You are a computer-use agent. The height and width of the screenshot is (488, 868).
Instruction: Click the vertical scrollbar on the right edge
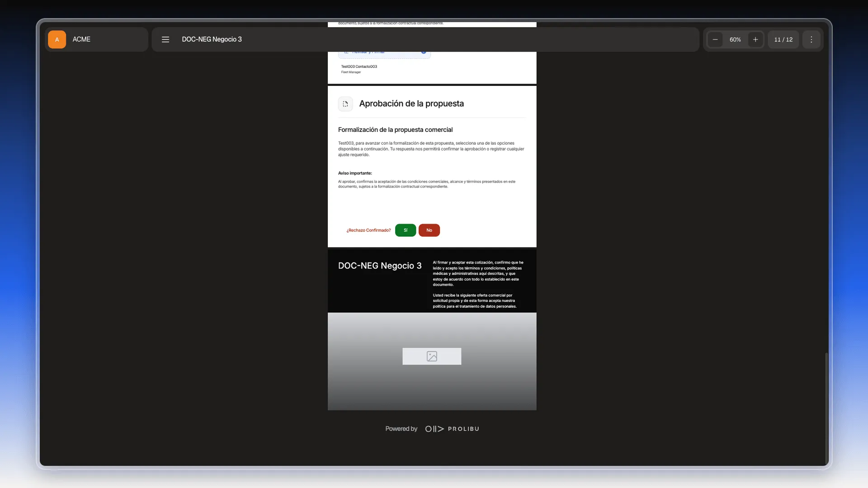(826, 409)
